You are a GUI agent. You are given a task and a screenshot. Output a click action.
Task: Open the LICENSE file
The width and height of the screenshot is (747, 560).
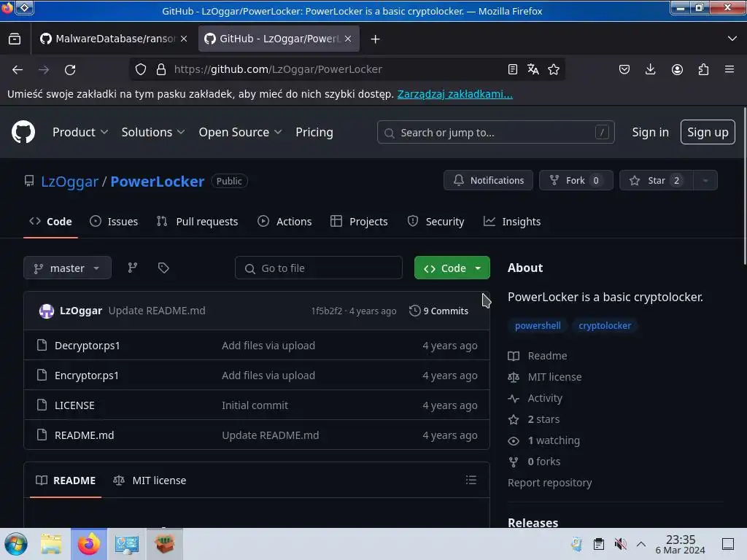tap(75, 405)
